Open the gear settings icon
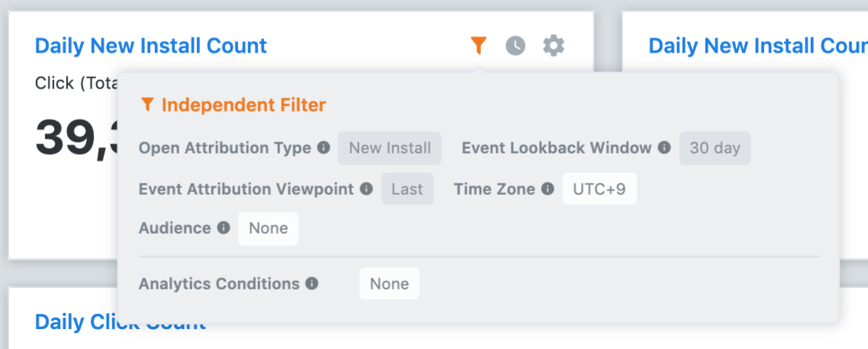This screenshot has height=349, width=868. tap(553, 45)
